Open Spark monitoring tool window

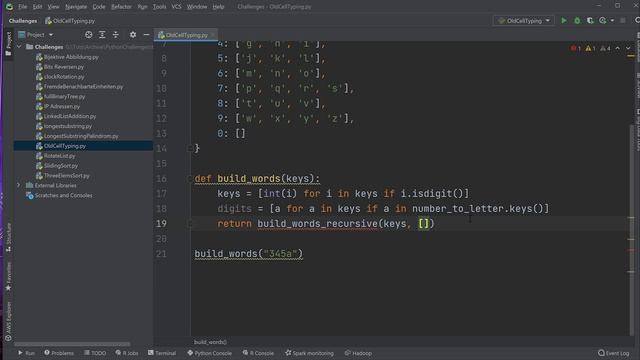[x=309, y=353]
